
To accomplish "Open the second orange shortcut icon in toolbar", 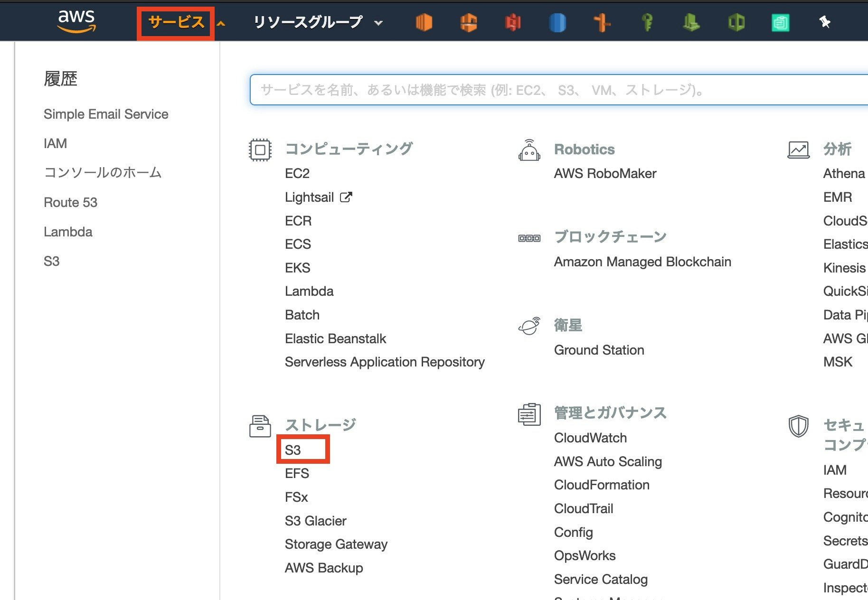I will tap(469, 22).
